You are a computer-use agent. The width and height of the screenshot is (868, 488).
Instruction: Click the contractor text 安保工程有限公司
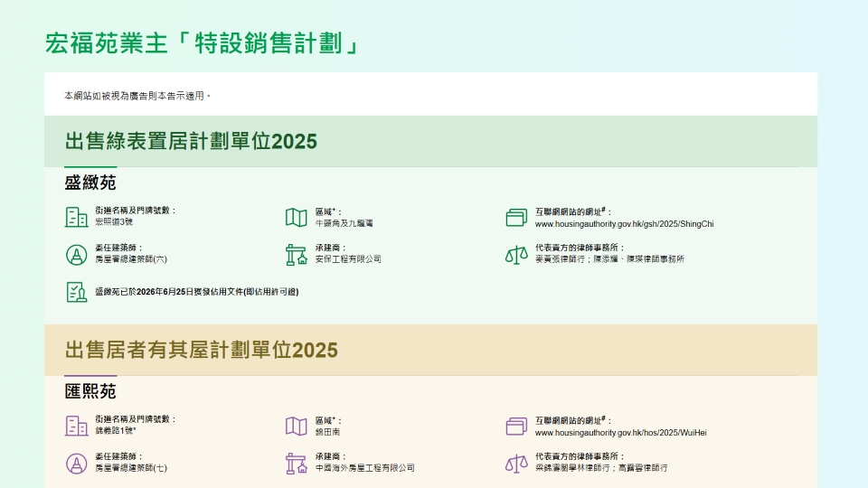348,259
